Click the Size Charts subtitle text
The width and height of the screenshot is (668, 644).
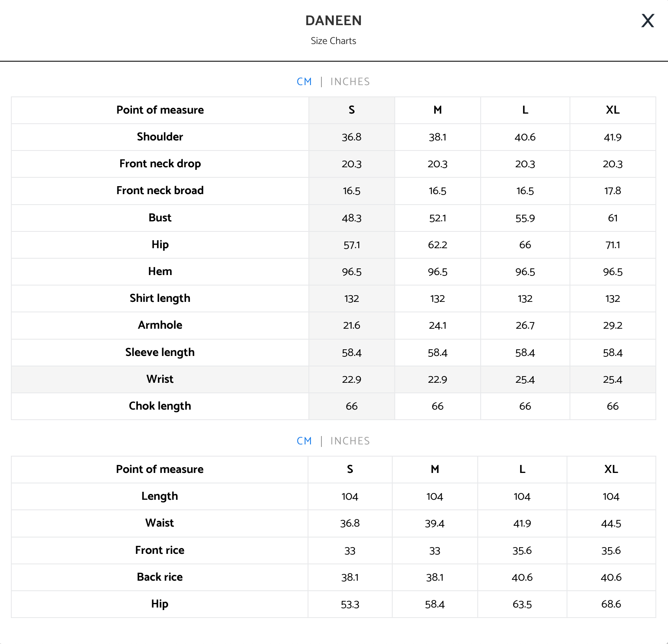[334, 41]
